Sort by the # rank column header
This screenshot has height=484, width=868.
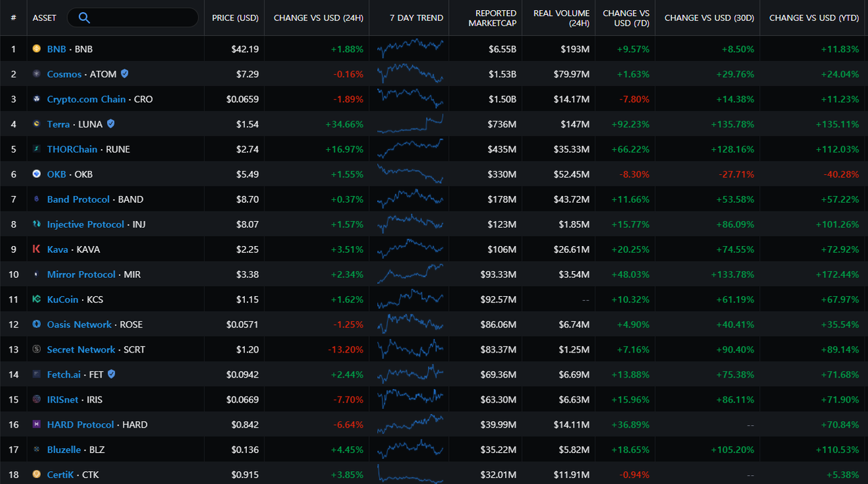pyautogui.click(x=13, y=18)
